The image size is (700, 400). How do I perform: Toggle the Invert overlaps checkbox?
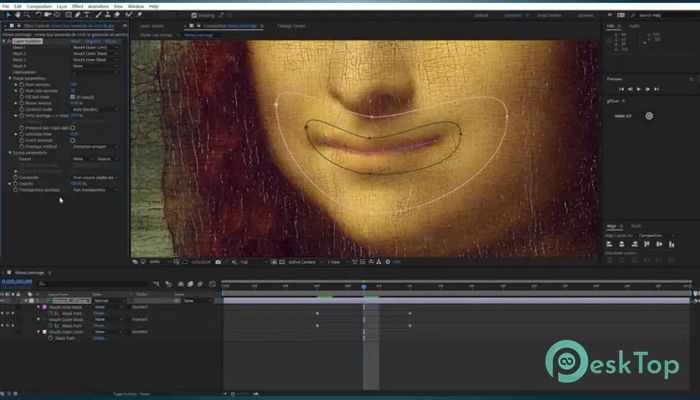(x=72, y=141)
